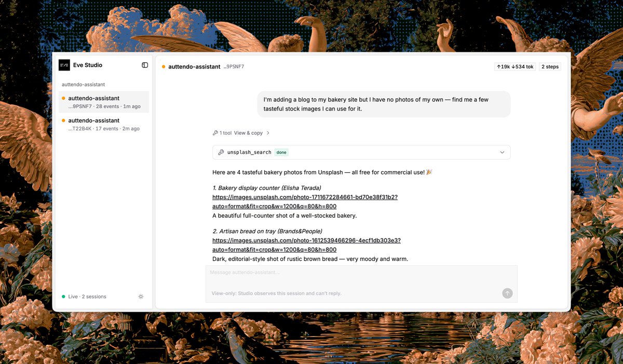This screenshot has width=623, height=364.
Task: Click the auttendo-assistant sidebar group label
Action: pos(84,85)
